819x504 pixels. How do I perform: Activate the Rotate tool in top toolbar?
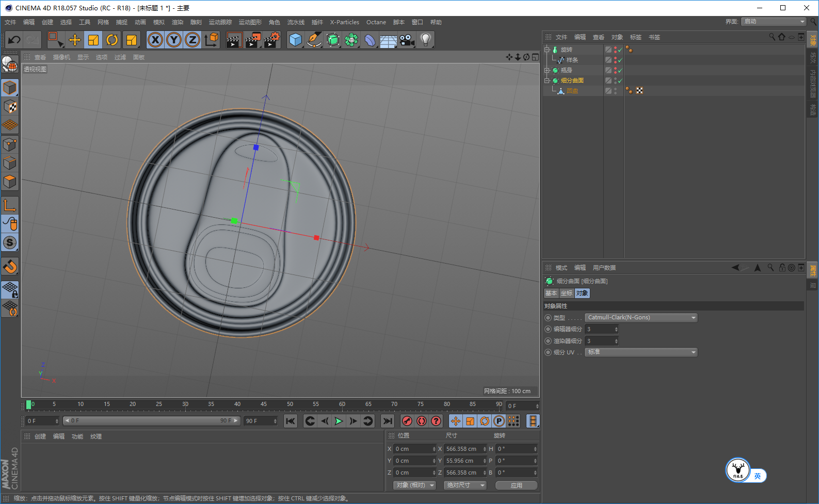point(112,40)
